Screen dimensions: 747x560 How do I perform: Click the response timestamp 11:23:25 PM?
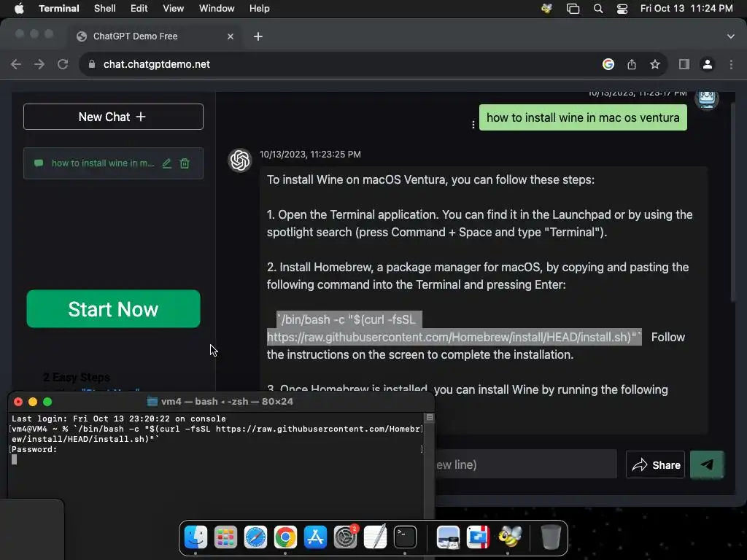(x=310, y=155)
